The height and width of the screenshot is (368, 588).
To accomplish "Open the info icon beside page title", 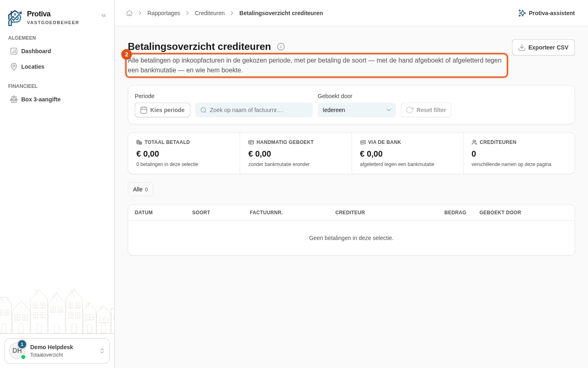I will point(281,47).
